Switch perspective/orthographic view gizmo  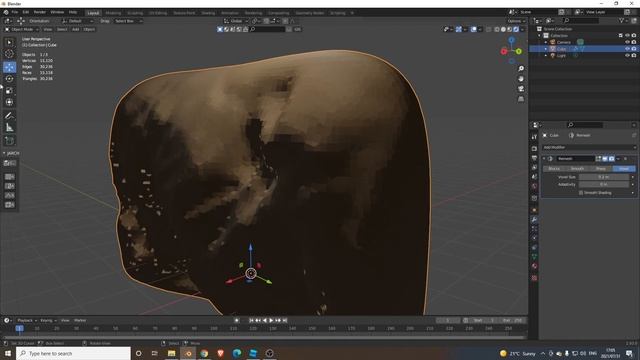click(x=521, y=99)
